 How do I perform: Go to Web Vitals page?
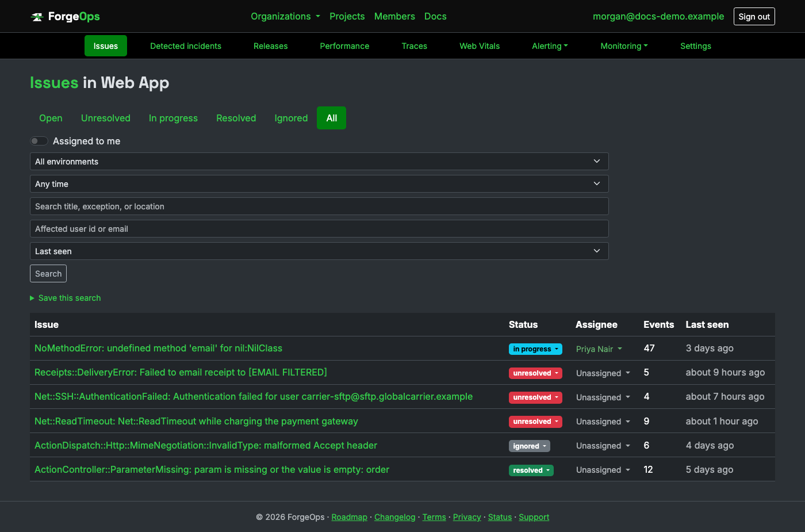[x=480, y=46]
